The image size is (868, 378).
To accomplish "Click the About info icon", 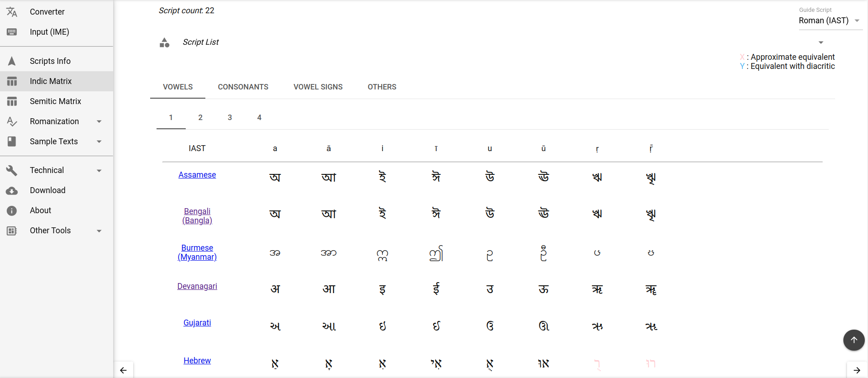I will (x=12, y=210).
